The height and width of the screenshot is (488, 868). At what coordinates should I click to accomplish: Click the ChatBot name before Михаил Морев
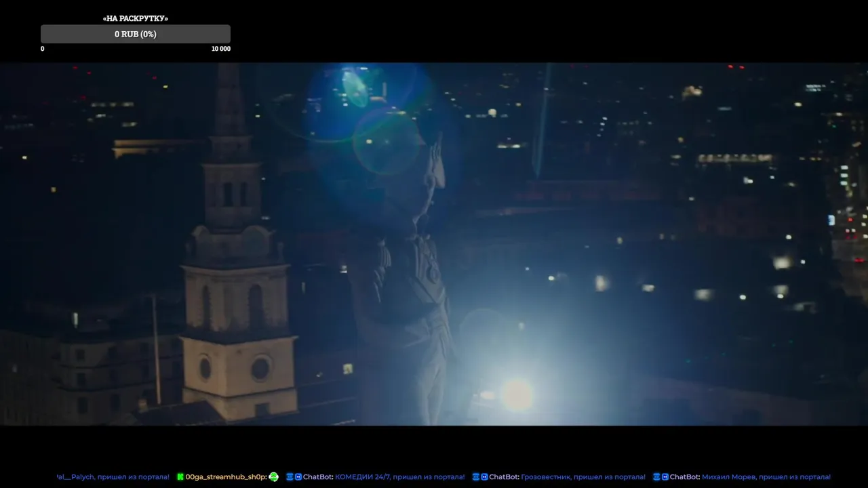coord(685,477)
